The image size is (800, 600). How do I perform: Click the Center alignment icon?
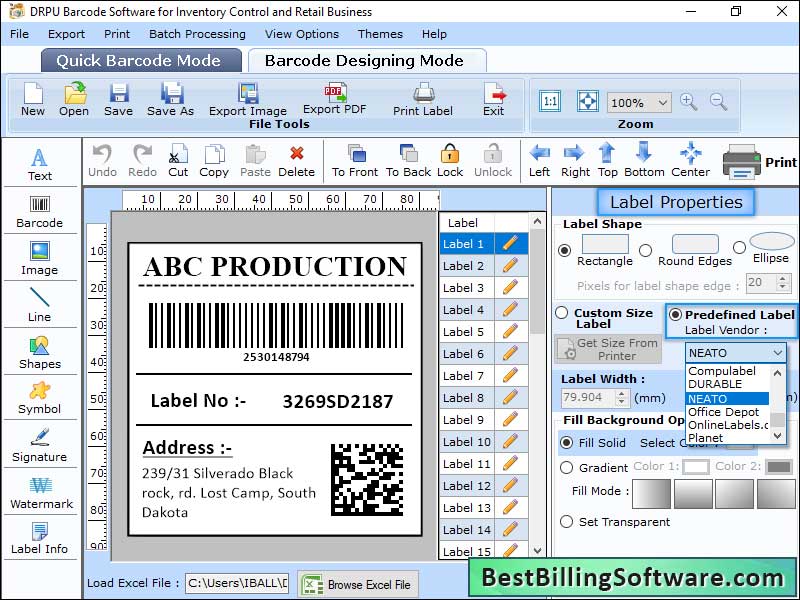pos(690,160)
